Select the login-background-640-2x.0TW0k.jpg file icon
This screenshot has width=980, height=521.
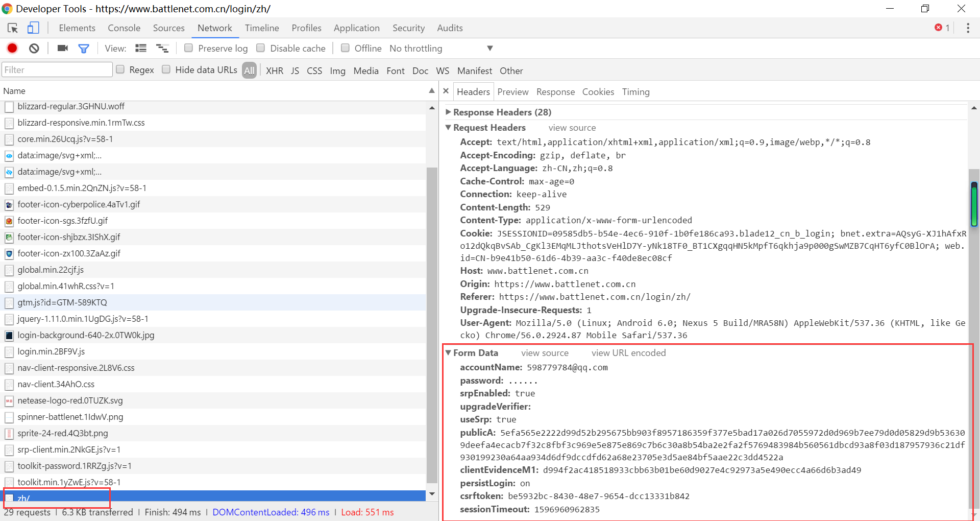tap(9, 336)
